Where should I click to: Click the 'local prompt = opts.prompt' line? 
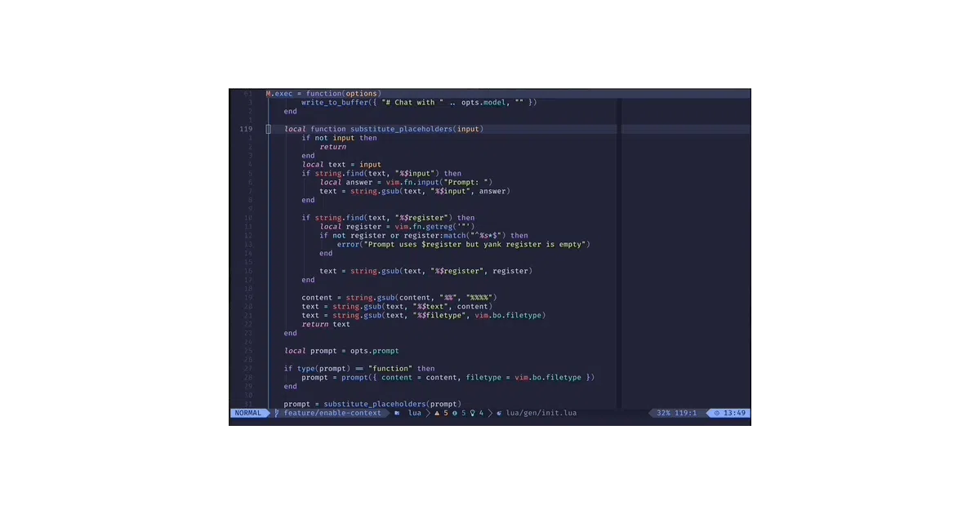click(341, 351)
